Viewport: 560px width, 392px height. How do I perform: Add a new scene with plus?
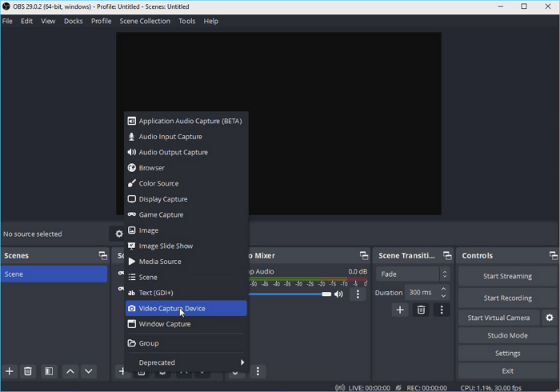tap(10, 372)
